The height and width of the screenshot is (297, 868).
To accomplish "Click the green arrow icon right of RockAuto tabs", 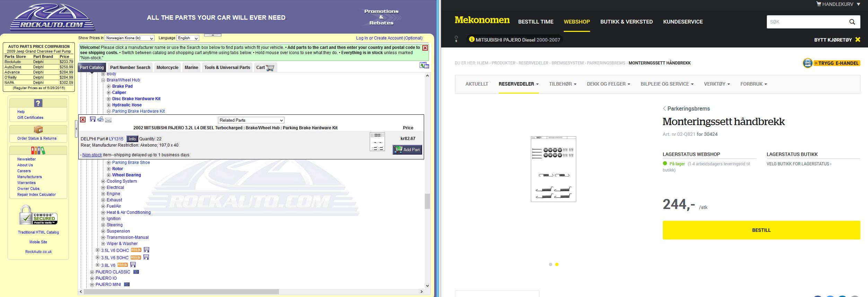I will pos(424,65).
